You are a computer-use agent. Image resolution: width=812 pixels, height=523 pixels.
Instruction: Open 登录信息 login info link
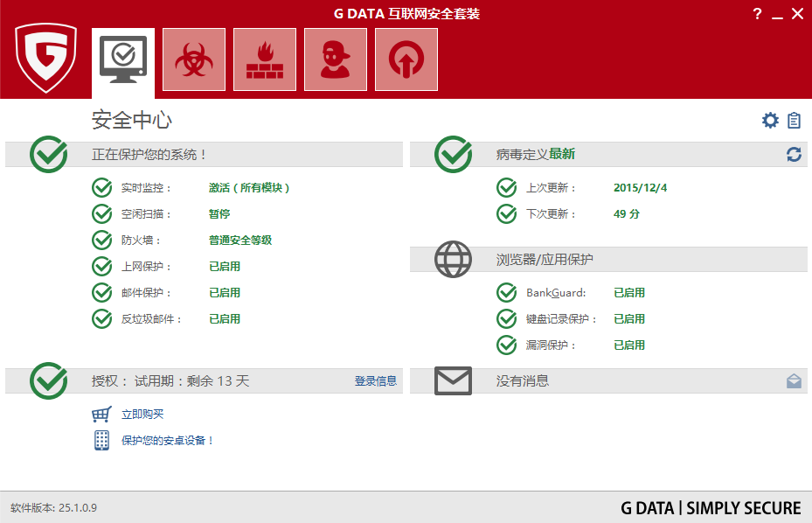point(376,381)
